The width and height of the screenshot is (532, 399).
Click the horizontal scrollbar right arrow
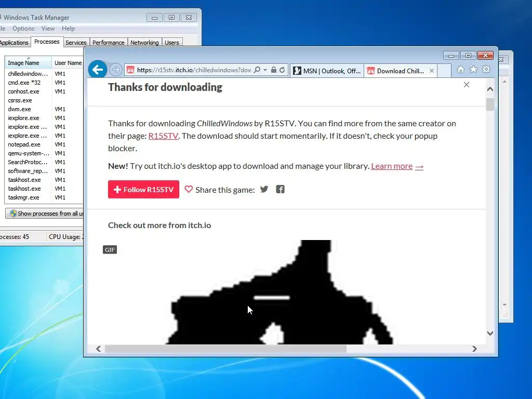point(474,349)
